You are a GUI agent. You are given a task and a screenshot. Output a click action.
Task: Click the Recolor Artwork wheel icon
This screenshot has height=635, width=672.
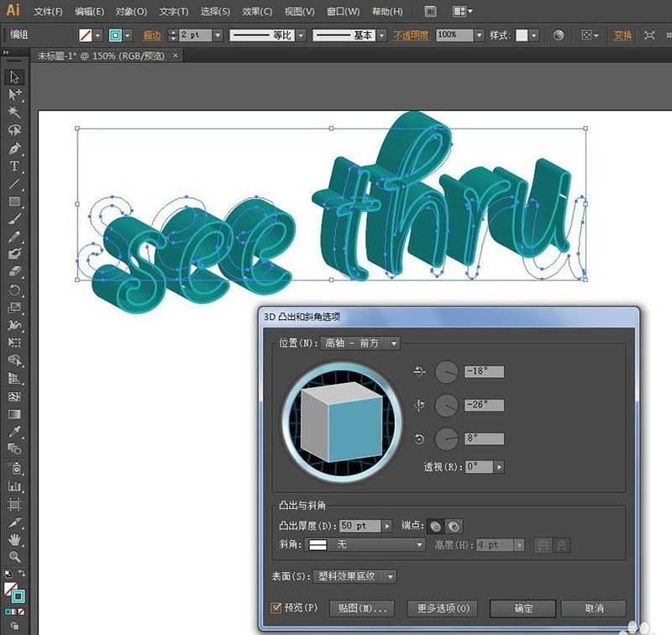point(558,35)
